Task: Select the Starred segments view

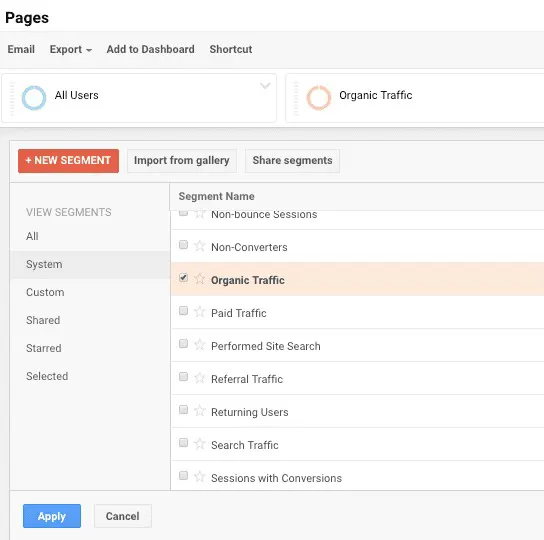Action: [x=44, y=348]
